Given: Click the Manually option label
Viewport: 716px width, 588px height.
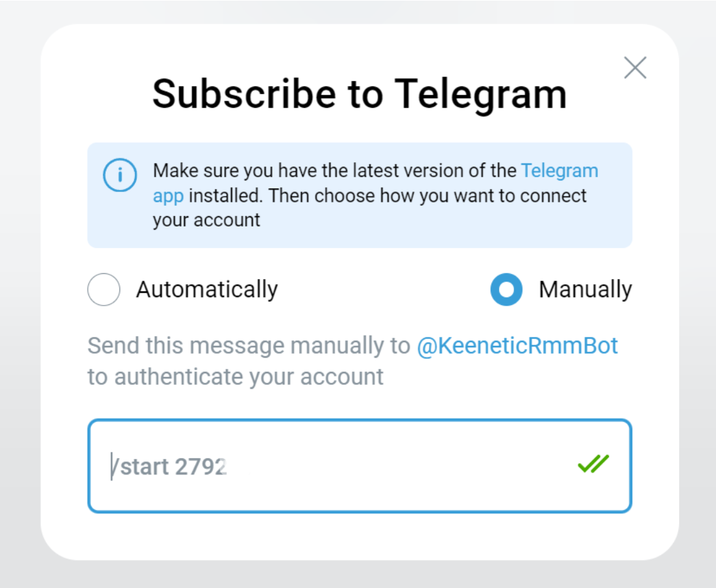Looking at the screenshot, I should pyautogui.click(x=585, y=289).
